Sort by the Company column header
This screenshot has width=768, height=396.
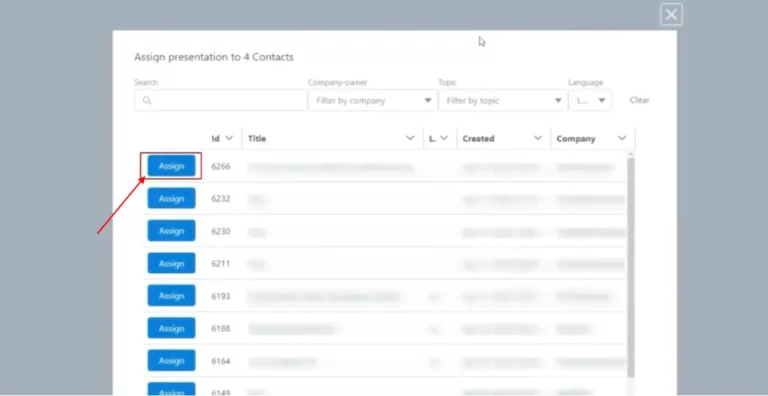click(x=576, y=139)
